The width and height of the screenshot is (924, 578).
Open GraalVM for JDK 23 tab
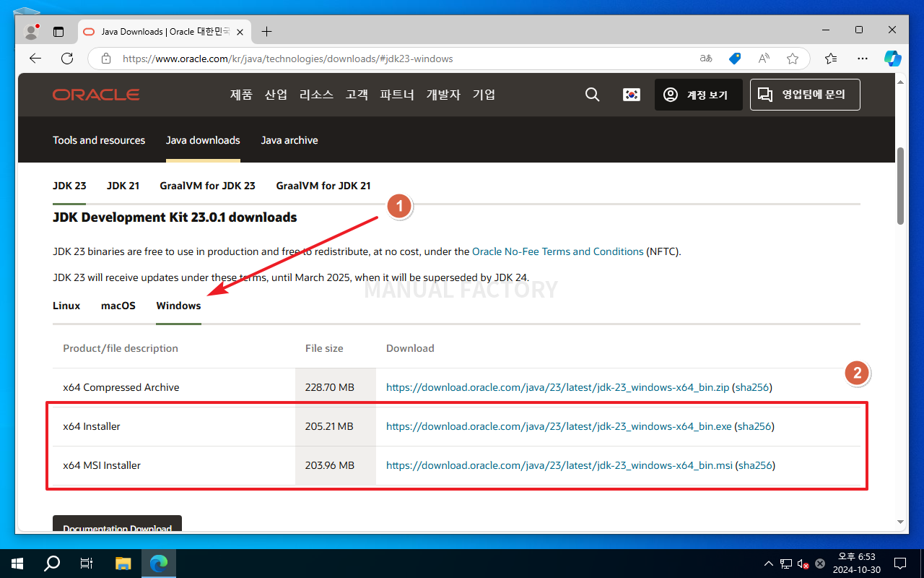[x=208, y=186]
